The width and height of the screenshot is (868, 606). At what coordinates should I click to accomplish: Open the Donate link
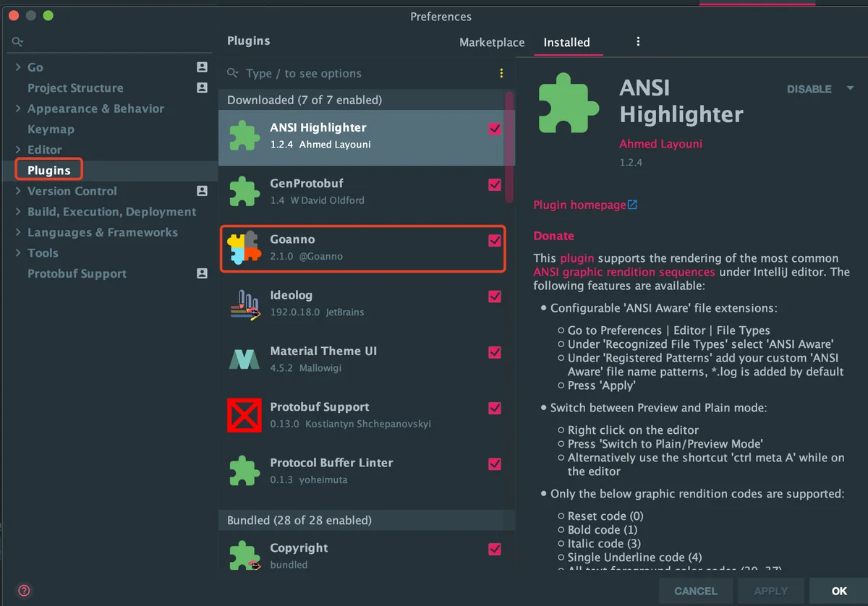[553, 236]
